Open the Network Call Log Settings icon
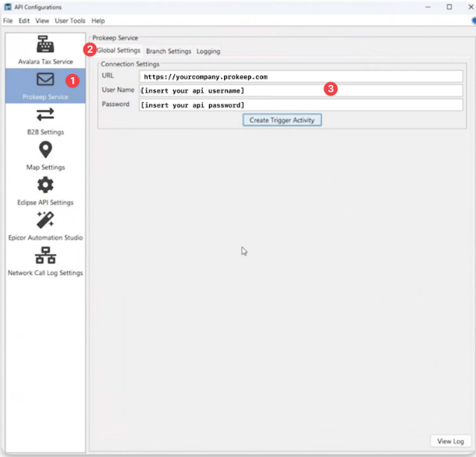 coord(45,255)
